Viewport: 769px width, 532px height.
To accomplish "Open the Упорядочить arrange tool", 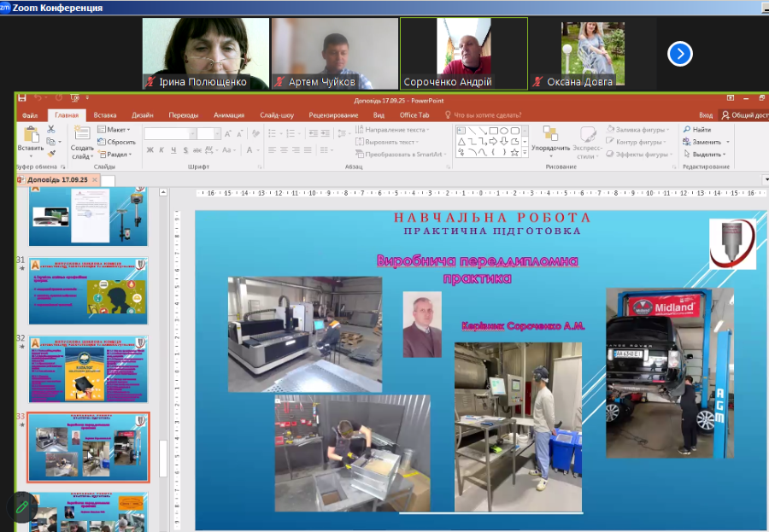I will (x=549, y=137).
